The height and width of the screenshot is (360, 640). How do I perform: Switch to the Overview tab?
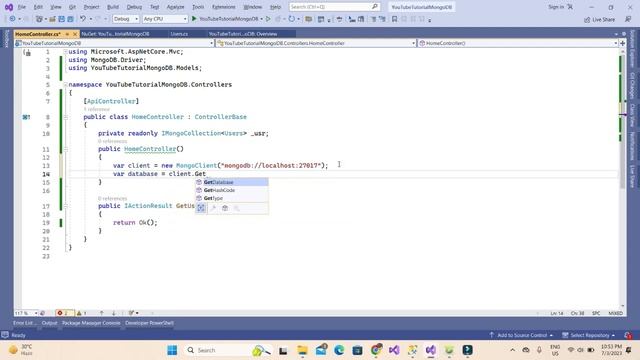243,34
